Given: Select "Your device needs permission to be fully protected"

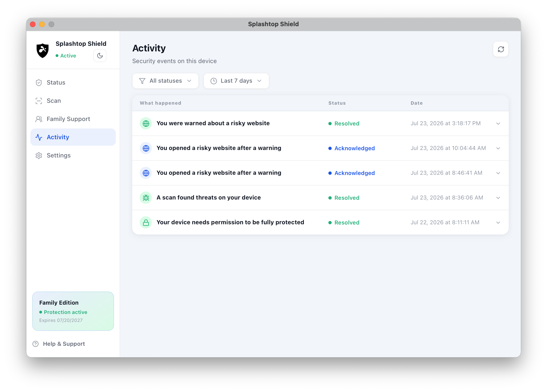Looking at the screenshot, I should tap(230, 222).
